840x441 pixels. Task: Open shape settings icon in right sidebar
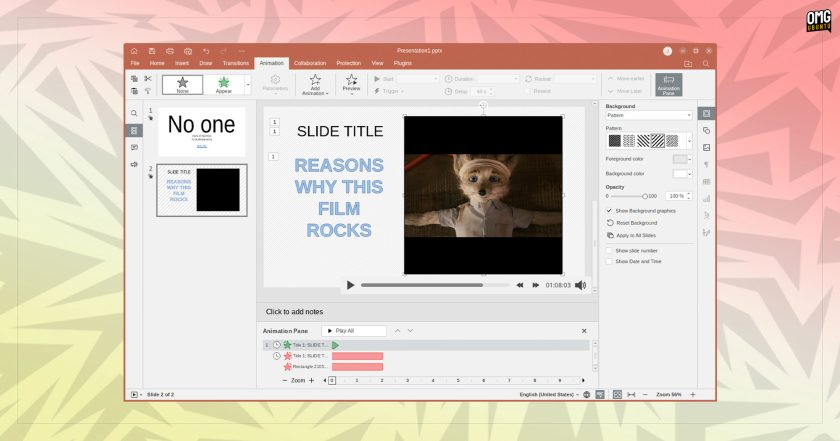pyautogui.click(x=706, y=130)
